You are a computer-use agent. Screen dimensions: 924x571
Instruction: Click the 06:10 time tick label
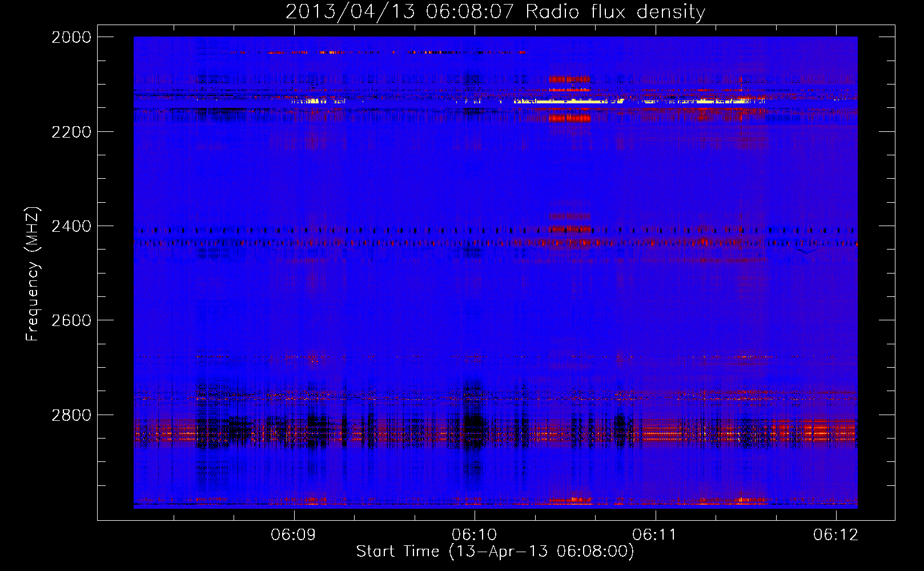(475, 534)
